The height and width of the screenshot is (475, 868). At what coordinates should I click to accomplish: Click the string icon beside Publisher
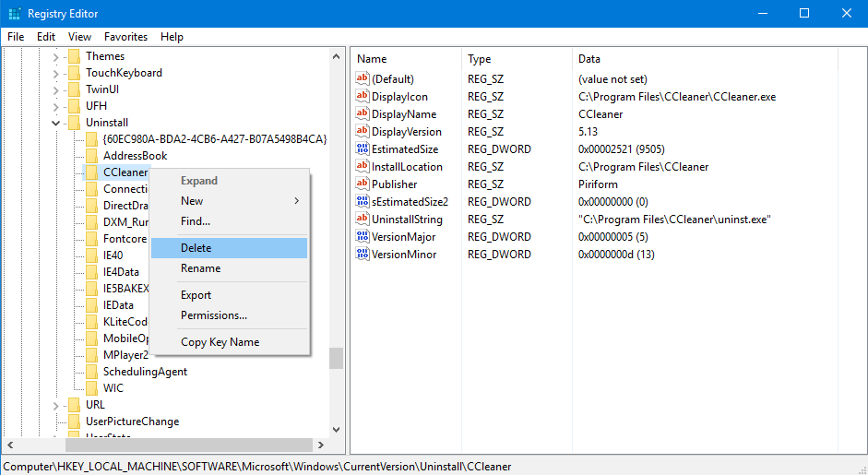(x=362, y=184)
